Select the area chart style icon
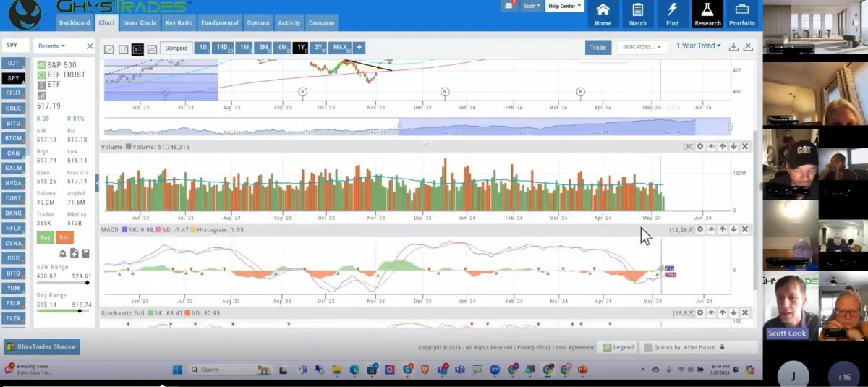This screenshot has width=868, height=387. click(152, 49)
